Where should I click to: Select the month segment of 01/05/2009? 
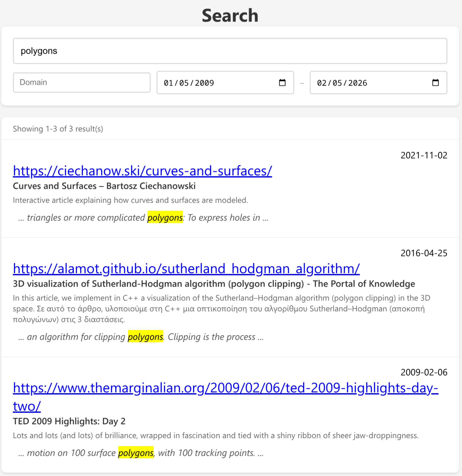[x=168, y=83]
